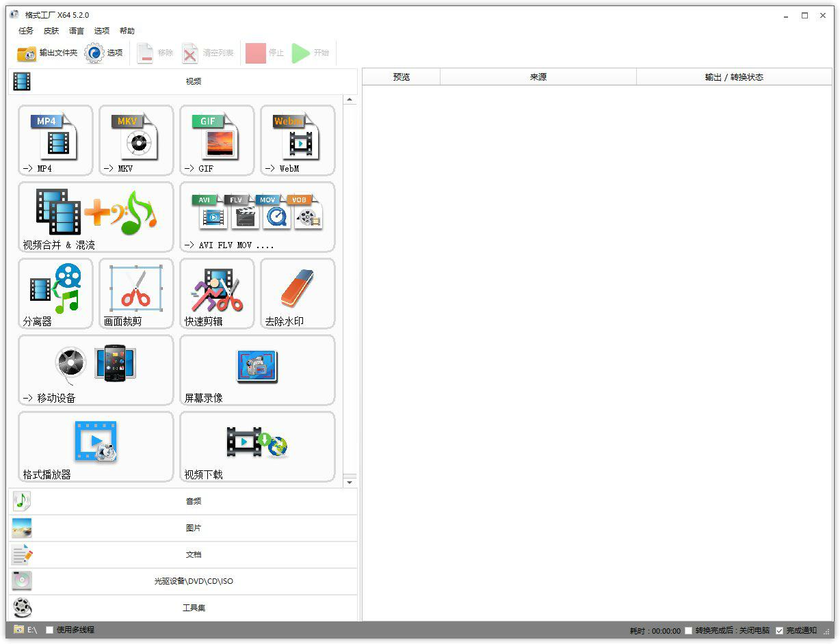Open the MKV converter
Screen dimensions: 840x644
click(135, 140)
